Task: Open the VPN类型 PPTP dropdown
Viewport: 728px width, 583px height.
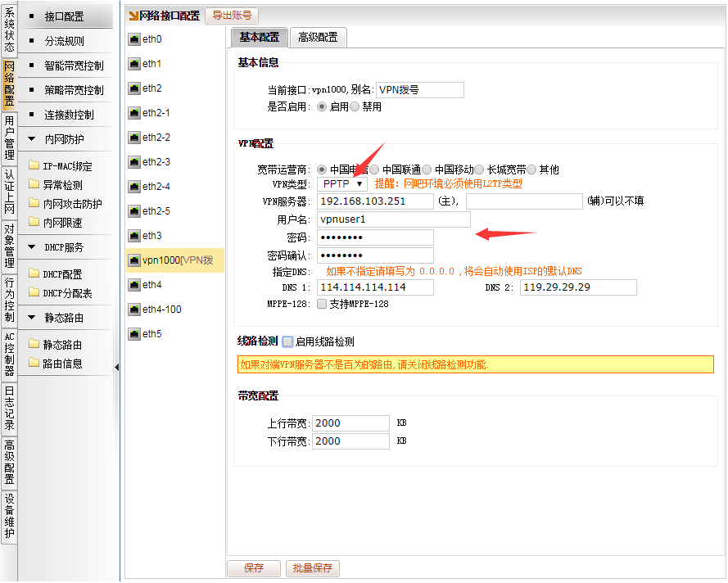Action: tap(342, 184)
